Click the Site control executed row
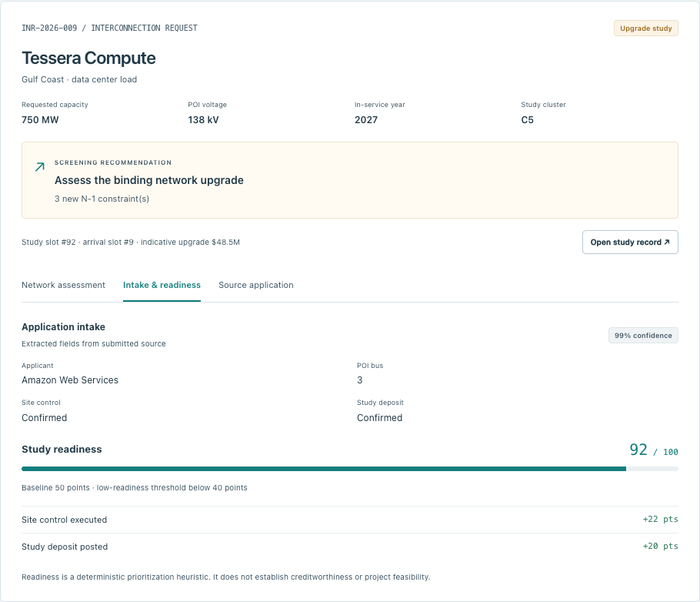This screenshot has width=700, height=602. click(x=350, y=520)
